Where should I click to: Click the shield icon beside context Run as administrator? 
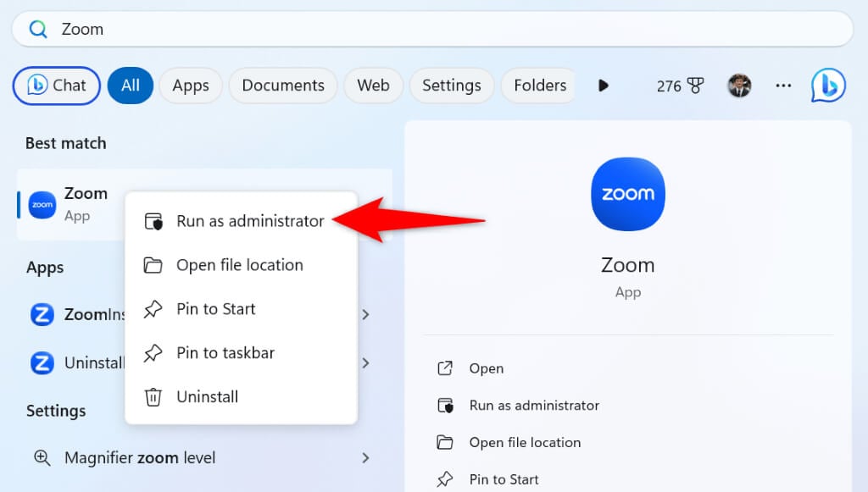click(153, 221)
